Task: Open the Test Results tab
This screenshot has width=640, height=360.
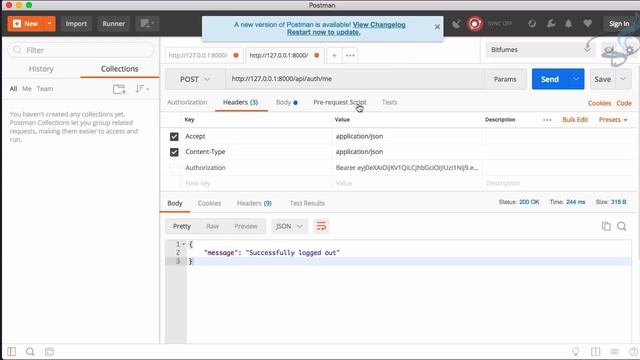Action: coord(307,203)
